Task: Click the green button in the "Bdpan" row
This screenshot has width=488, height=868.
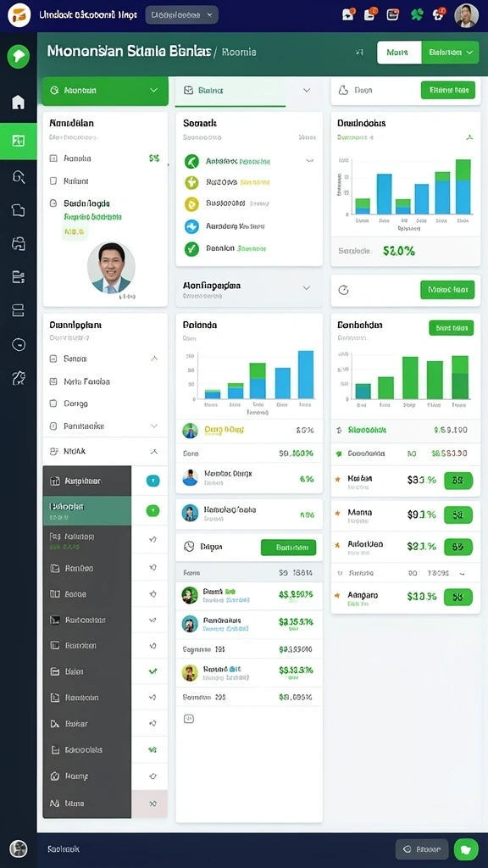Action: (288, 548)
